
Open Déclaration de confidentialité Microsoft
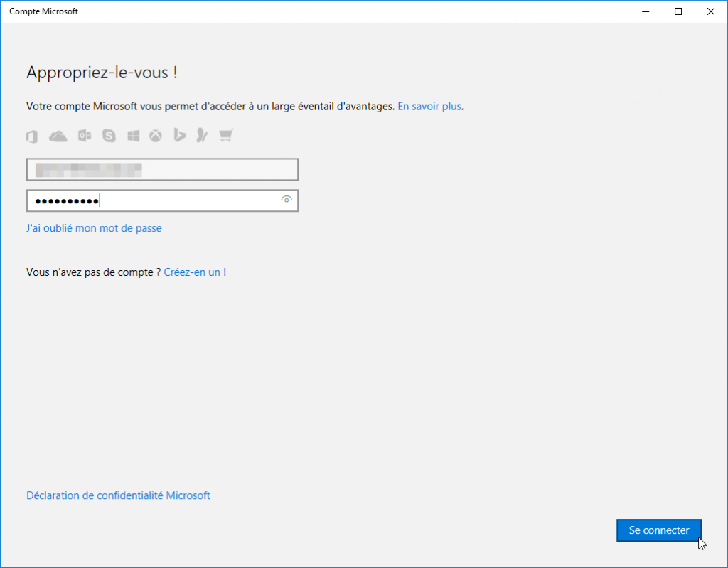pos(118,495)
